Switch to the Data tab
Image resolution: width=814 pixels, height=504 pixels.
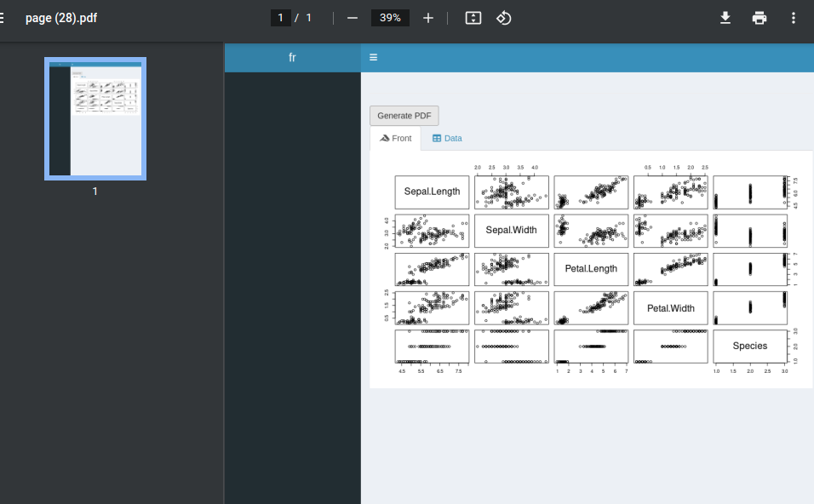[447, 139]
